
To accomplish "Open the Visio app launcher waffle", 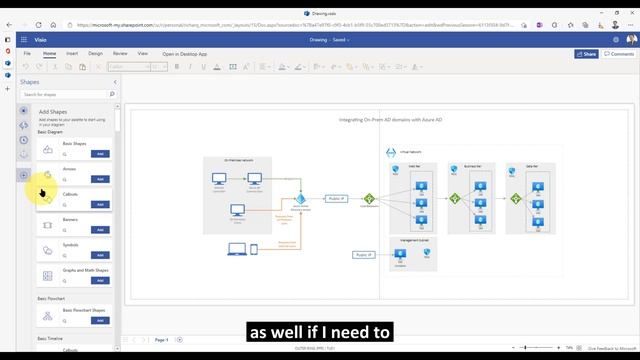I will [24, 40].
